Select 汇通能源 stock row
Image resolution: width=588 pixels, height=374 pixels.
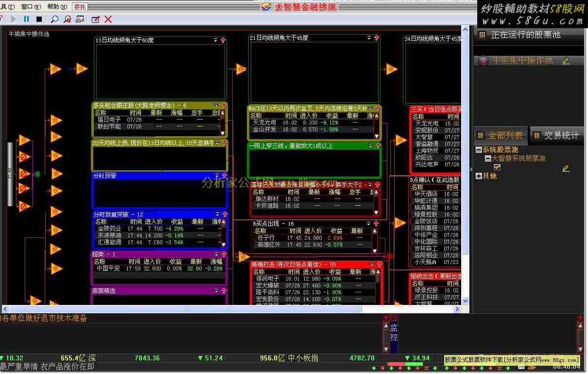click(x=158, y=242)
